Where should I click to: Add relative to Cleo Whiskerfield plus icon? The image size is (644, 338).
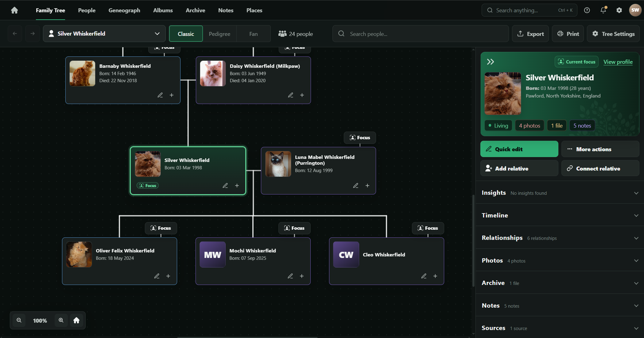pos(435,276)
